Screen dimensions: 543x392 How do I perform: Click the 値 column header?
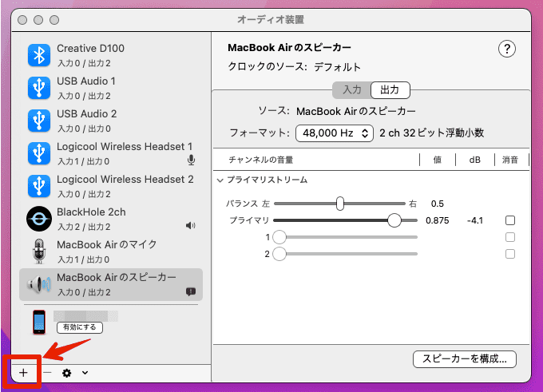click(438, 160)
